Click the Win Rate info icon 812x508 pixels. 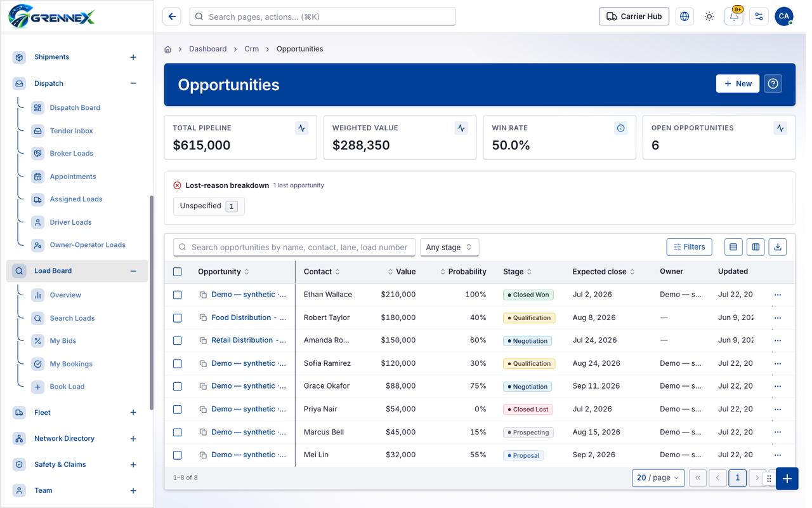pos(620,128)
